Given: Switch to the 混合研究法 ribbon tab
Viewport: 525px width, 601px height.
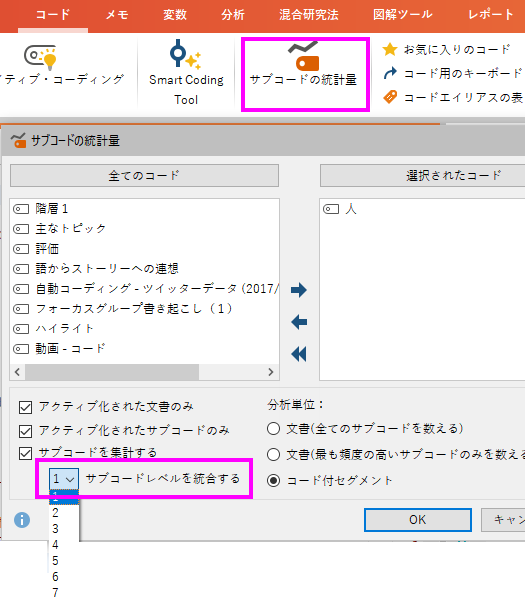Looking at the screenshot, I should tap(308, 15).
